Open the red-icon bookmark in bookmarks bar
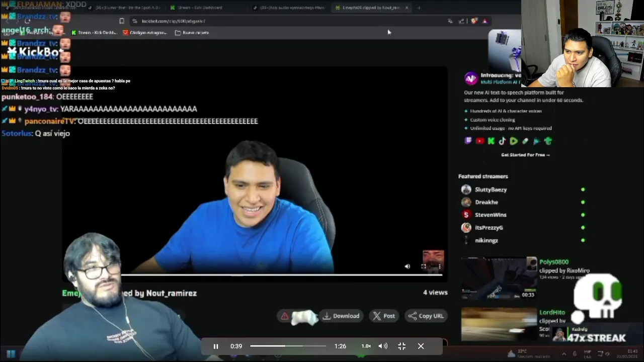This screenshot has height=362, width=644. pos(144,33)
